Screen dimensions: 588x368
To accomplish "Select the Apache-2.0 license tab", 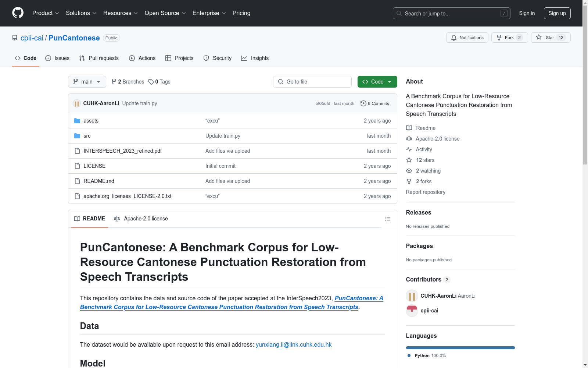I will 141,219.
